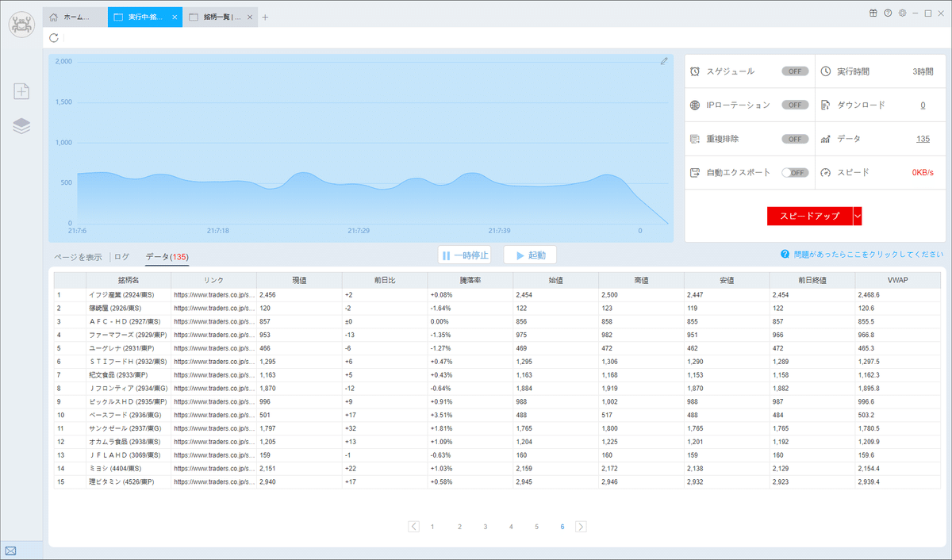Select the ユーグレナ (2931/東P) cell
Viewport: 952px width, 560px height.
point(129,348)
